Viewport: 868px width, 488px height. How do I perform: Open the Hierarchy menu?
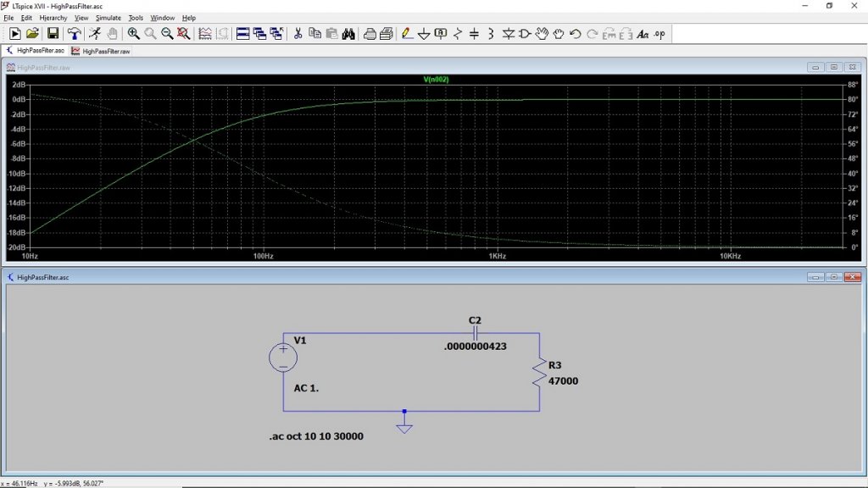coord(53,18)
